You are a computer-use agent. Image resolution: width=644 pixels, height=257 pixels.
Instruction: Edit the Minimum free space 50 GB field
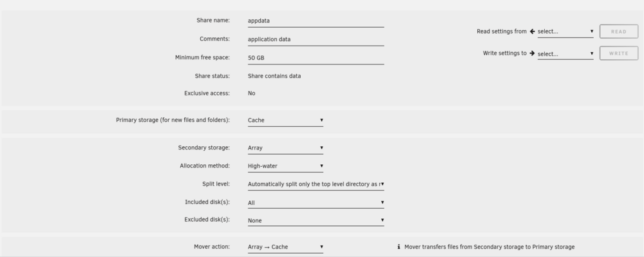316,58
